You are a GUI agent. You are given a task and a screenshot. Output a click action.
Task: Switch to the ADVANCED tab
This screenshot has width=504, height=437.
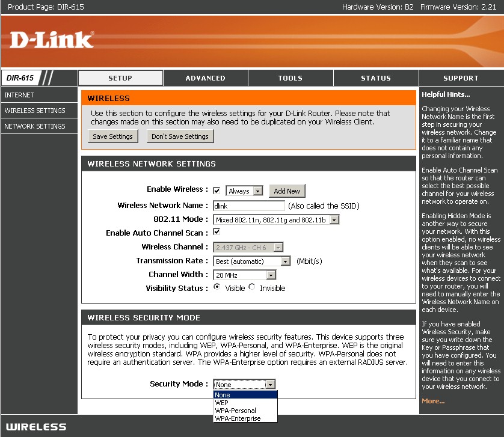(x=206, y=78)
